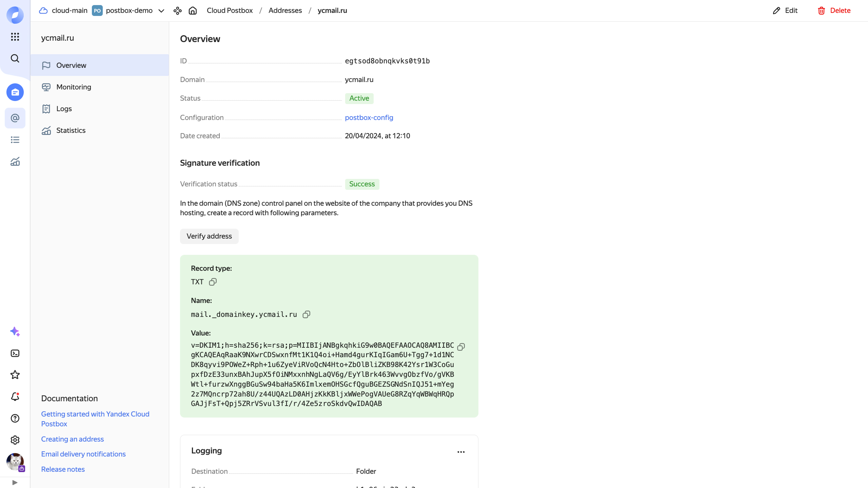Click the search magnifier in left rail
The height and width of the screenshot is (488, 868).
click(15, 58)
